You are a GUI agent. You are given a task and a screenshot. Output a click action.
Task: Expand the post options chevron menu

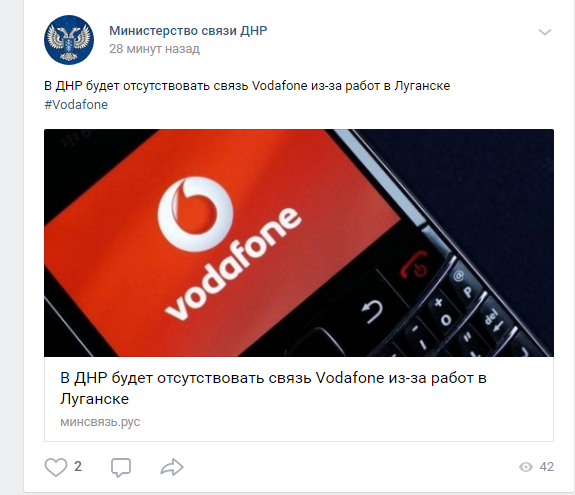tap(545, 32)
